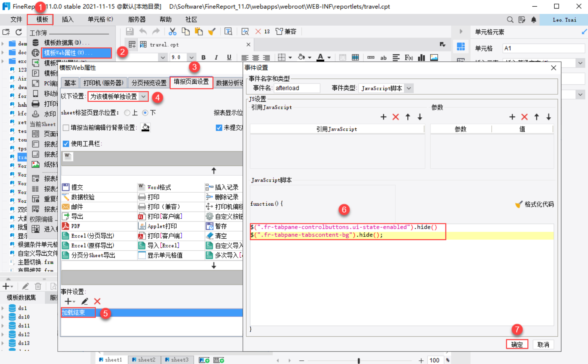Click the 事件名 input field

(297, 88)
